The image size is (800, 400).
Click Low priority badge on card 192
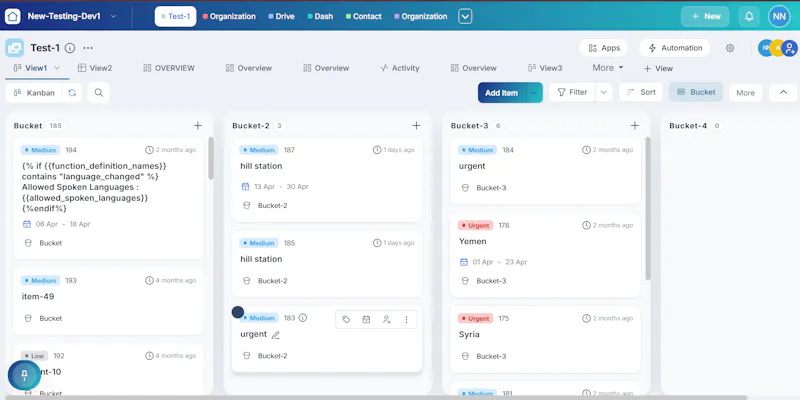point(34,356)
